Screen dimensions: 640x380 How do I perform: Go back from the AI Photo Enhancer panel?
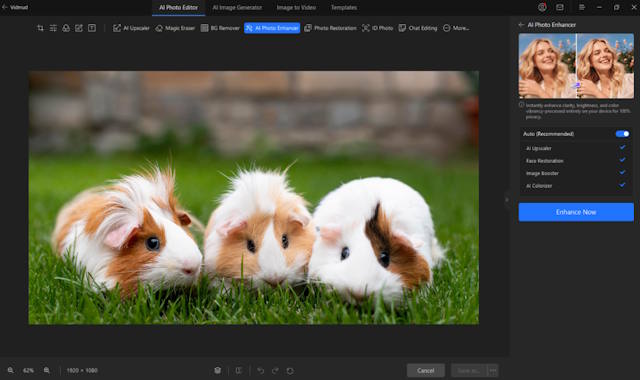click(521, 24)
